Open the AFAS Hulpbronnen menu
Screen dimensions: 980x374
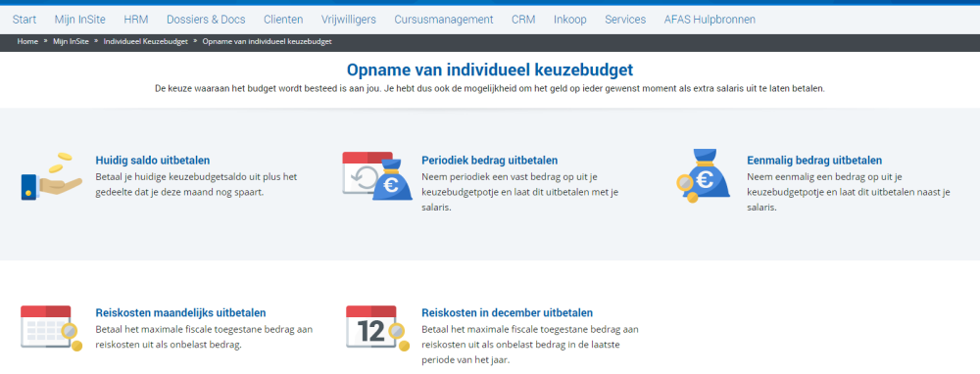[710, 20]
